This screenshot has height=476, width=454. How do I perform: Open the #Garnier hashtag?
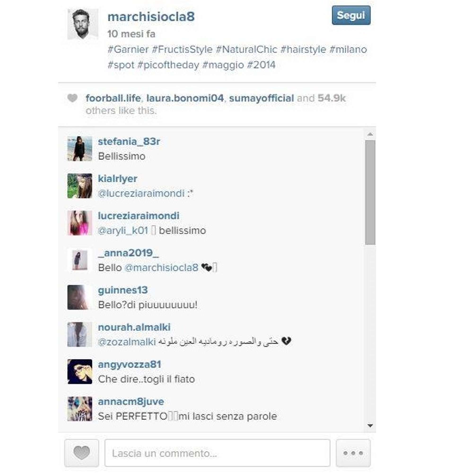128,49
